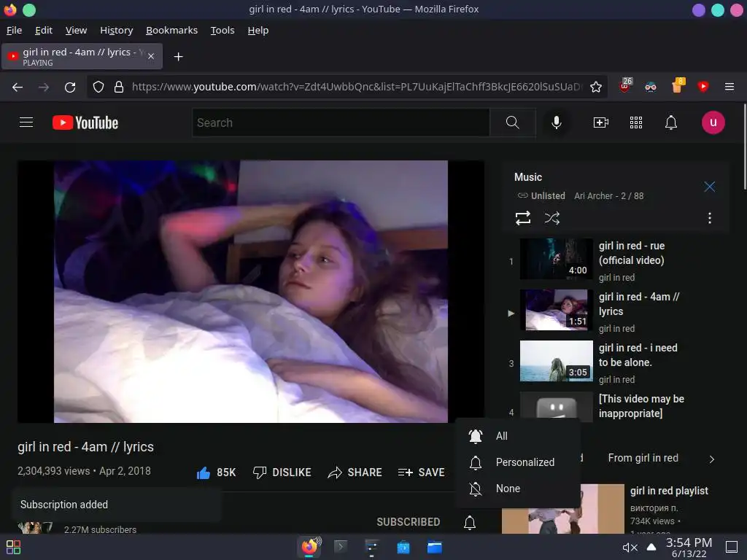This screenshot has width=747, height=560.
Task: Click the SHARE button
Action: (355, 472)
